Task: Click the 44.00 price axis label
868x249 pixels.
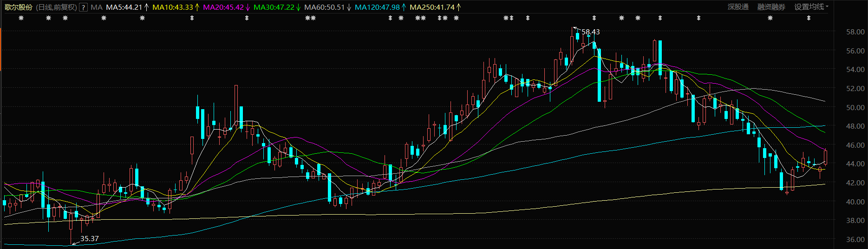Action: (855, 164)
